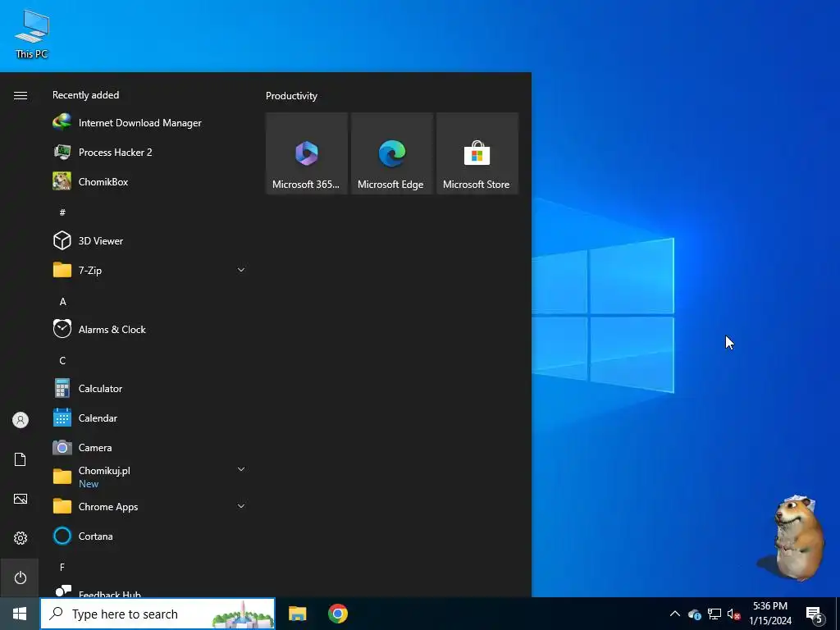This screenshot has width=840, height=630.
Task: Open File Explorer from taskbar
Action: pyautogui.click(x=297, y=614)
